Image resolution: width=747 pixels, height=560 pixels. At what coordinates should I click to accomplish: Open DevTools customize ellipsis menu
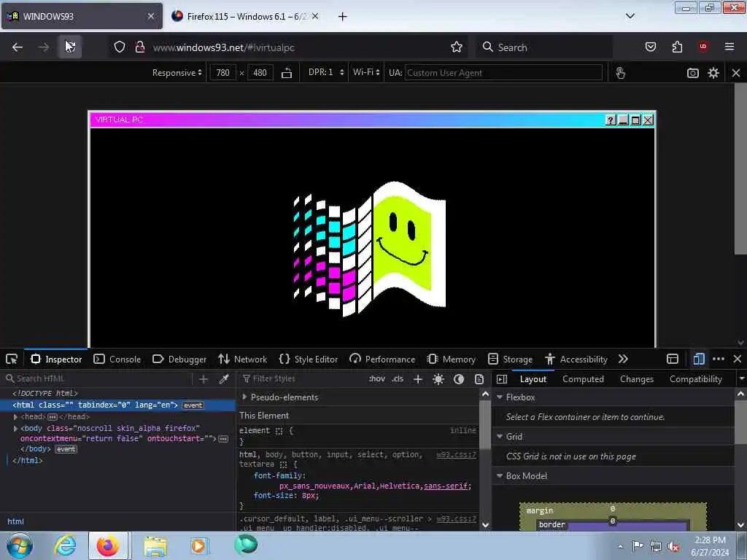point(719,359)
